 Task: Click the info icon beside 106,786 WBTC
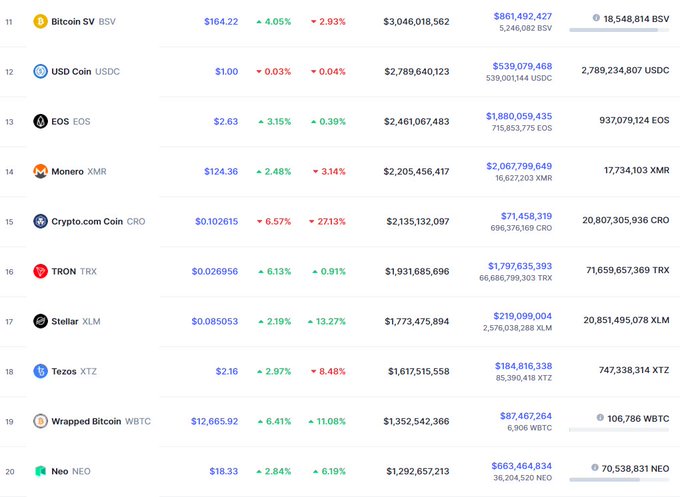pos(600,418)
